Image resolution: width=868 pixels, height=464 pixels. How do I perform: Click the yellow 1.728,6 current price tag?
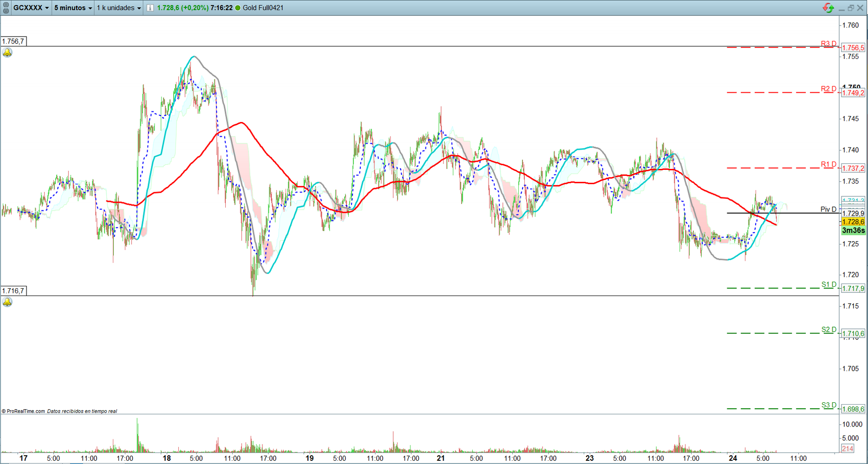[x=853, y=222]
